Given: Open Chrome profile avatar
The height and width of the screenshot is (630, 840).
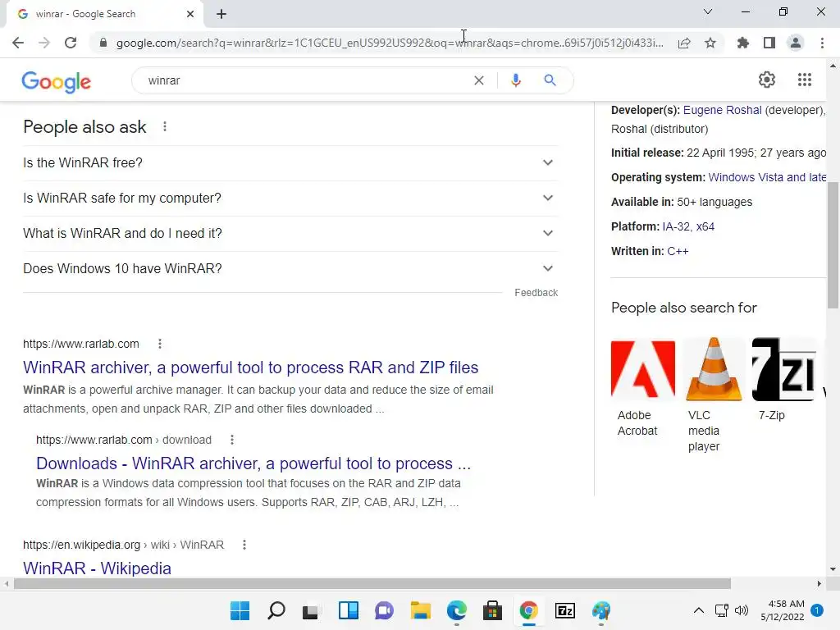Looking at the screenshot, I should [796, 43].
